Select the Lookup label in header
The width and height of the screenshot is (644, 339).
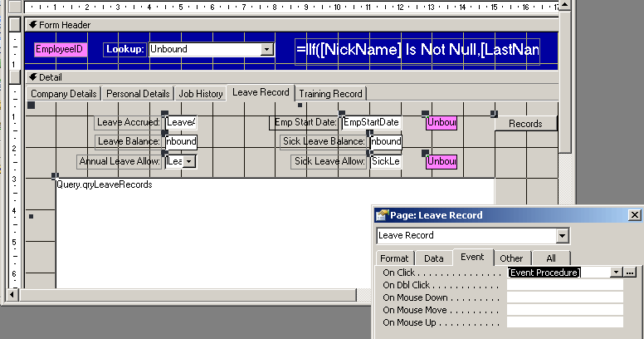(x=124, y=49)
